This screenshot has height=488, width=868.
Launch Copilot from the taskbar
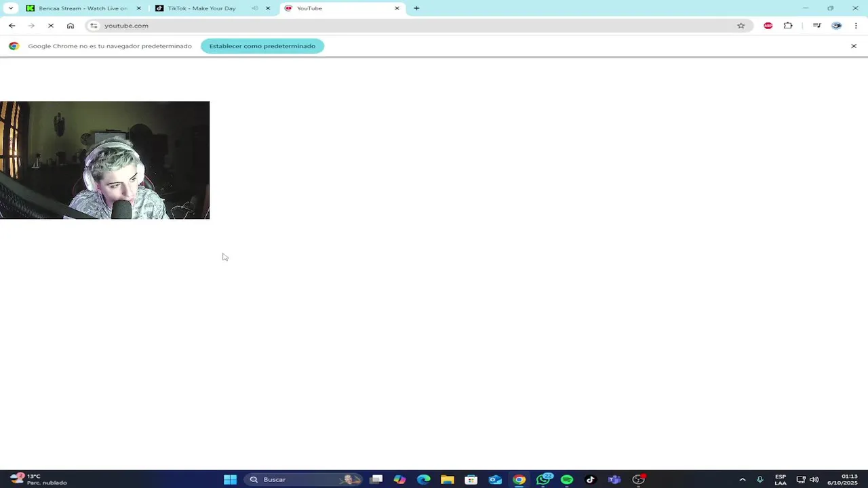400,480
